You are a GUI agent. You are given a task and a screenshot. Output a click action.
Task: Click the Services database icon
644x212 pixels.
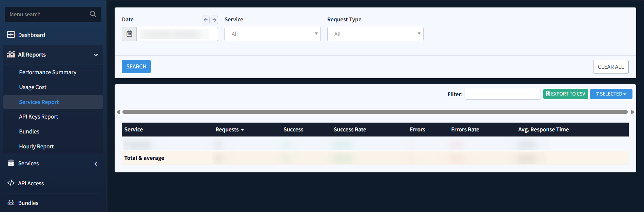click(11, 163)
